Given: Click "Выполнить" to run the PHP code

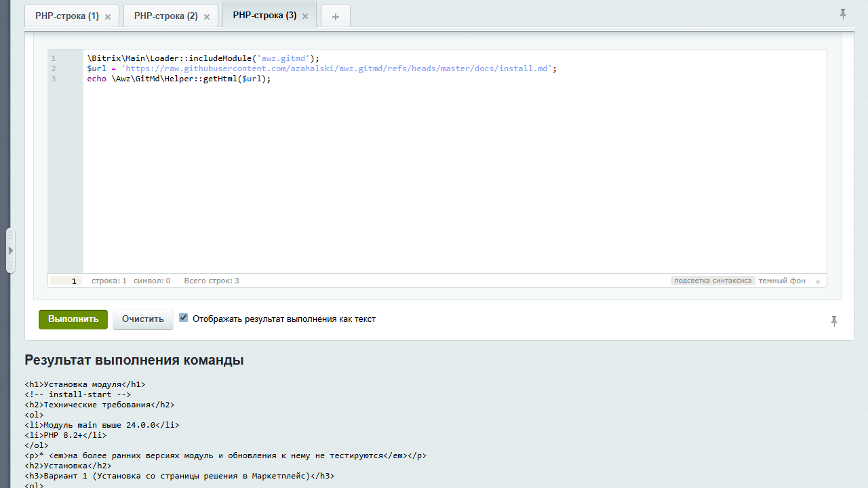Looking at the screenshot, I should click(x=73, y=319).
